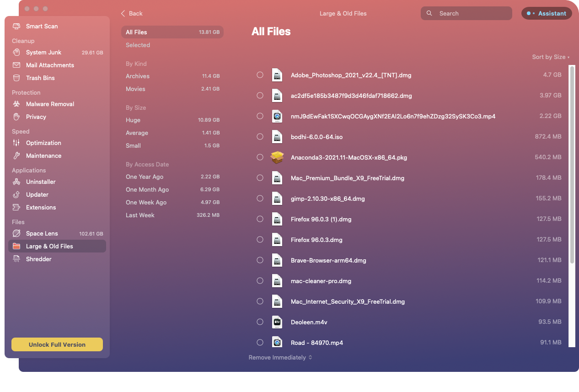579x392 pixels.
Task: Click the Road - 84970.mp4 filename
Action: pos(317,343)
